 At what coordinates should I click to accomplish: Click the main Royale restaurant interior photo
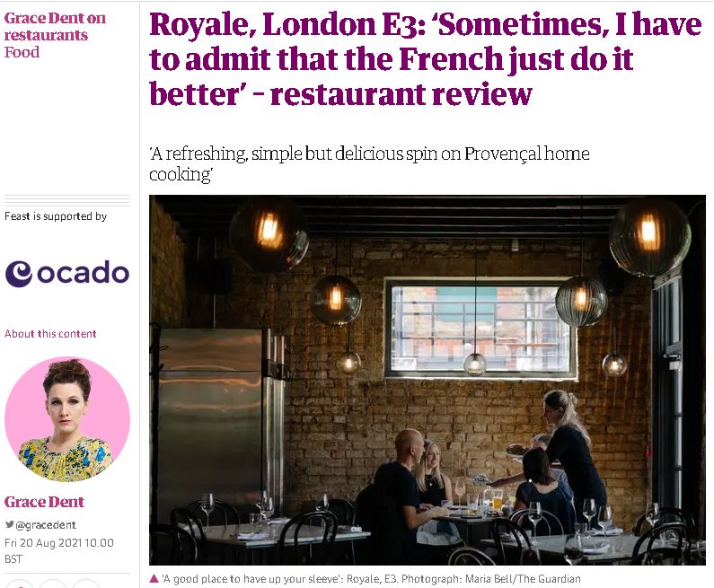pyautogui.click(x=428, y=380)
